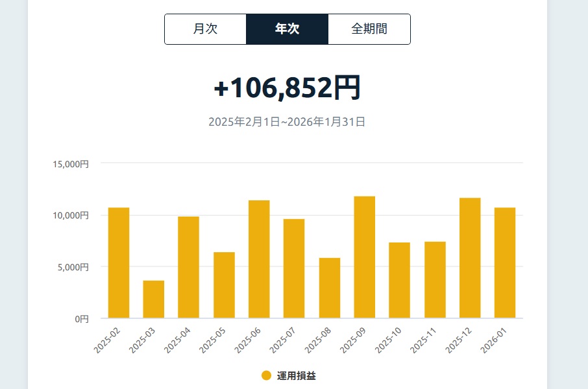This screenshot has width=588, height=389.
Task: Click the 2026-01 bar
Action: [505, 263]
